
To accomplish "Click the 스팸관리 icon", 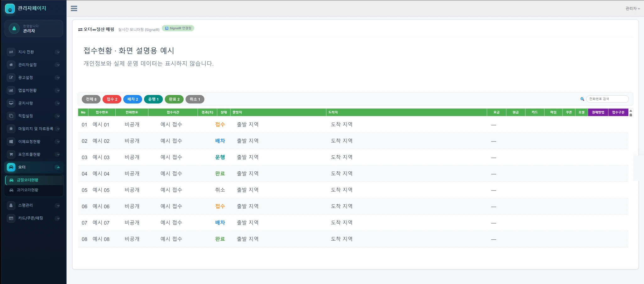I will pyautogui.click(x=11, y=205).
